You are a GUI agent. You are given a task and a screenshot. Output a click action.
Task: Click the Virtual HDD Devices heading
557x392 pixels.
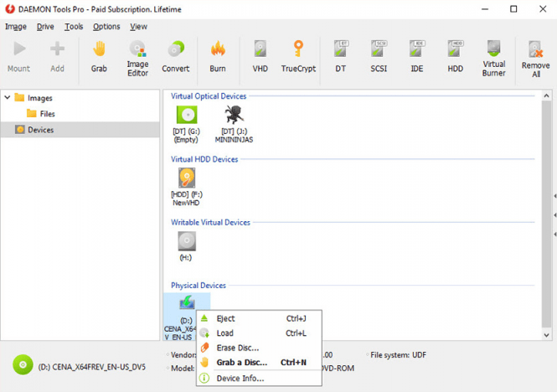click(x=204, y=159)
